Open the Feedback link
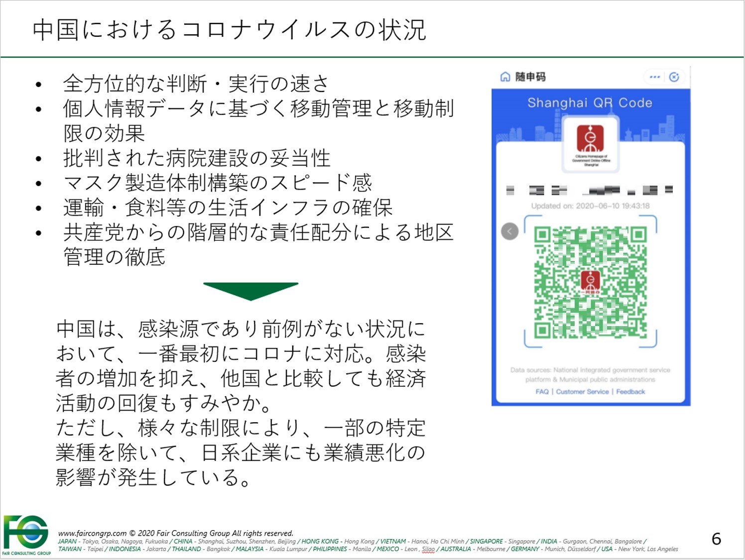 tap(630, 392)
